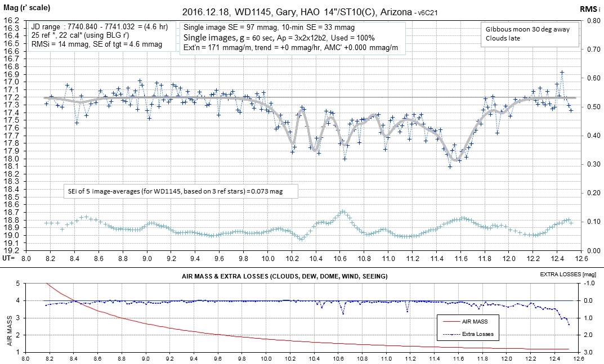Viewport: 604px width, 364px height.
Task: Click the "EXTRA LOSSES [mag]" axis heading
Action: [568, 274]
